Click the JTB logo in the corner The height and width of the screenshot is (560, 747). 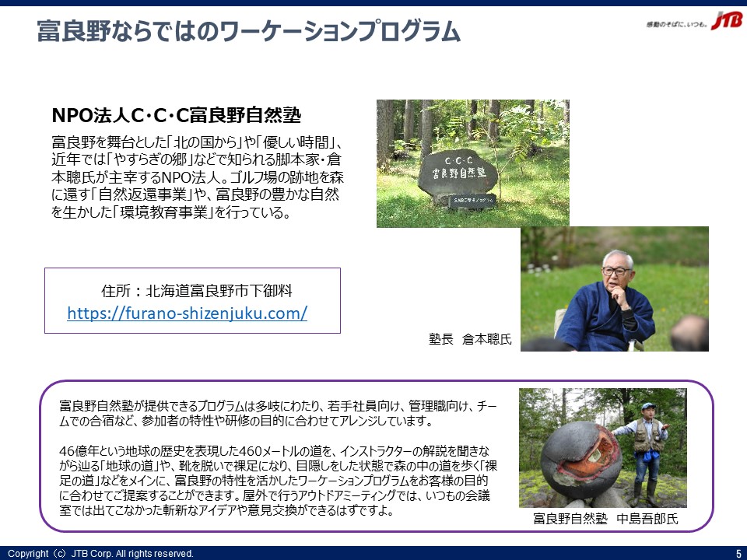[727, 21]
